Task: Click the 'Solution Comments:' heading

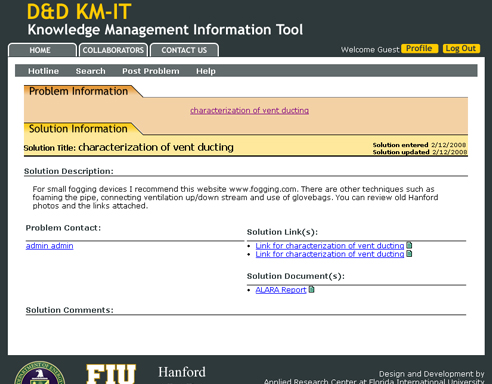Action: tap(70, 310)
